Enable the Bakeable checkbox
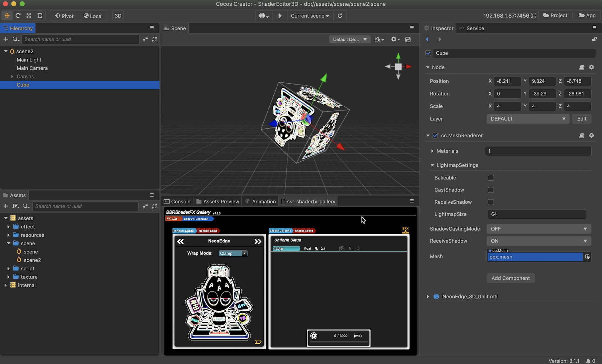602x364 pixels. point(491,178)
